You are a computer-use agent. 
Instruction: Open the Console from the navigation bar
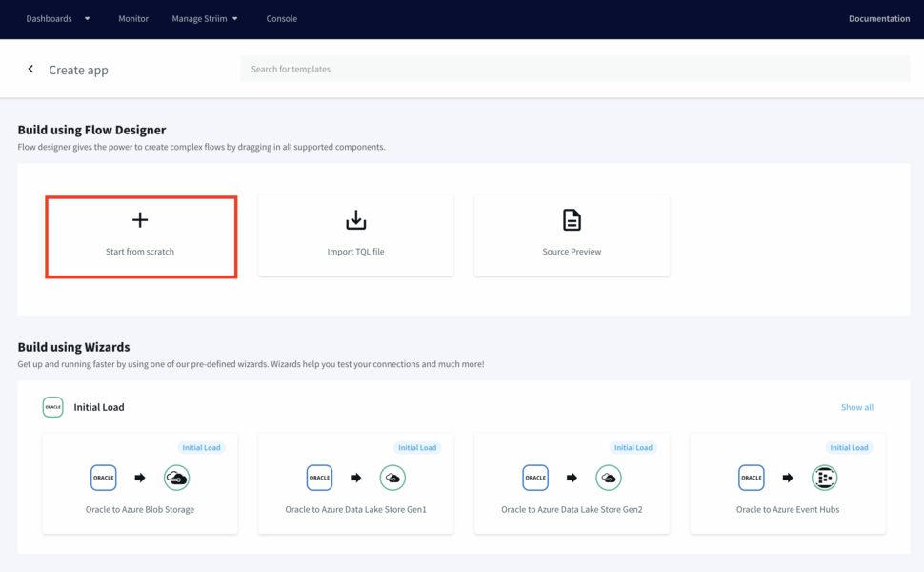tap(281, 17)
